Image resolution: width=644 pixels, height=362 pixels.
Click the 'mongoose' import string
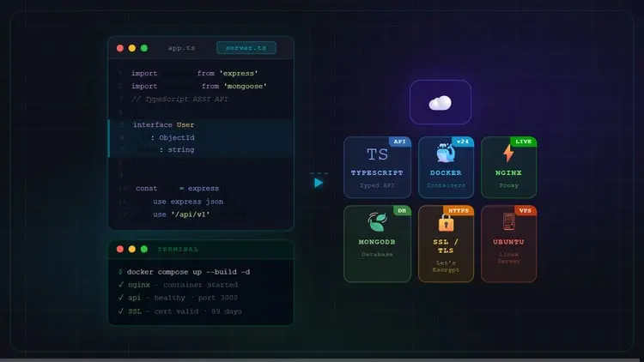coord(246,86)
